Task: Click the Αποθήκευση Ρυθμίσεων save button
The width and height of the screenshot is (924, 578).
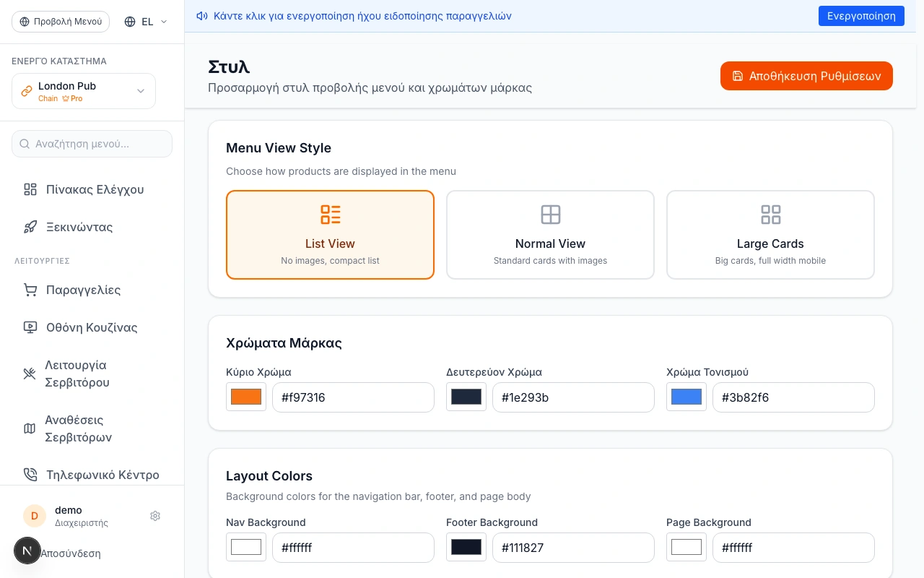Action: (806, 76)
